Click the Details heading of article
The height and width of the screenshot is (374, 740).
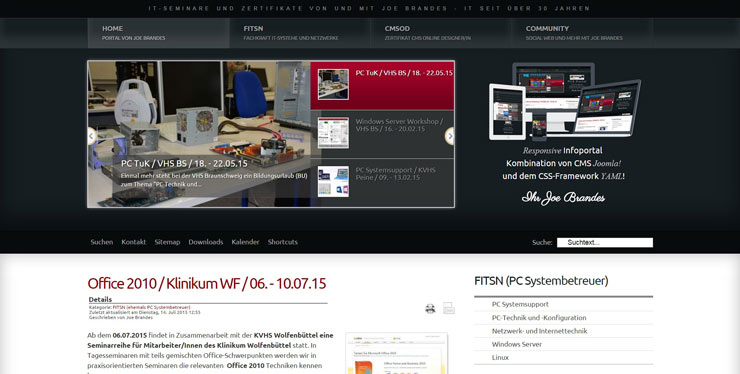click(100, 299)
